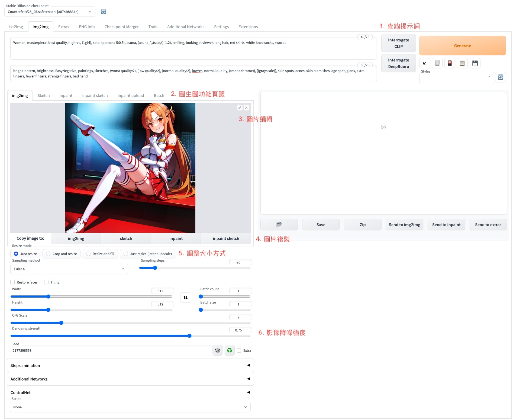Viewport: 513px width, 420px height.
Task: Select the Crop and resize option
Action: (62, 254)
